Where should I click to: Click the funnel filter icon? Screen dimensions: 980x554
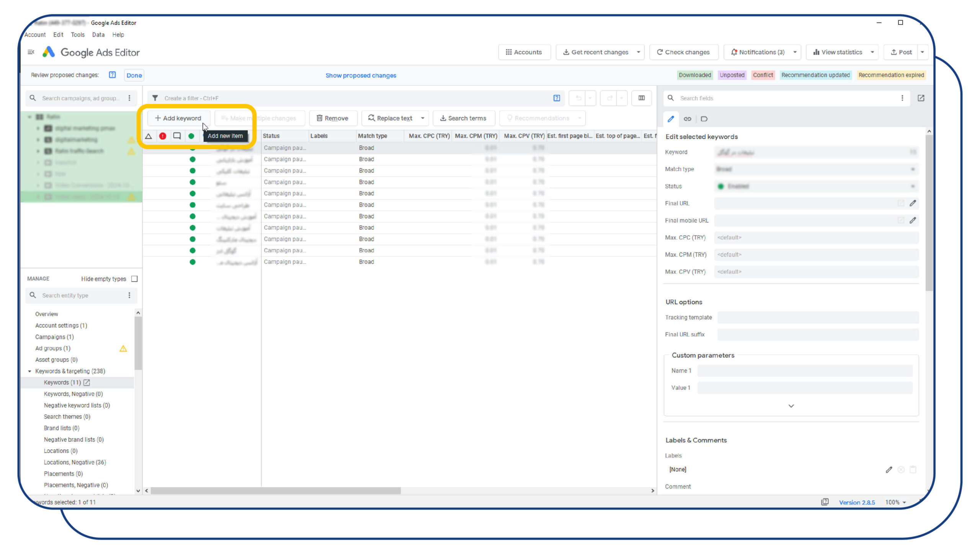pos(155,98)
